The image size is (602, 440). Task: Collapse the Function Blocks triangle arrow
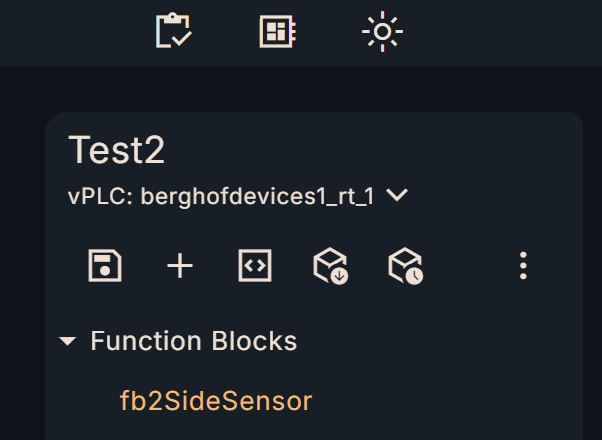click(68, 342)
